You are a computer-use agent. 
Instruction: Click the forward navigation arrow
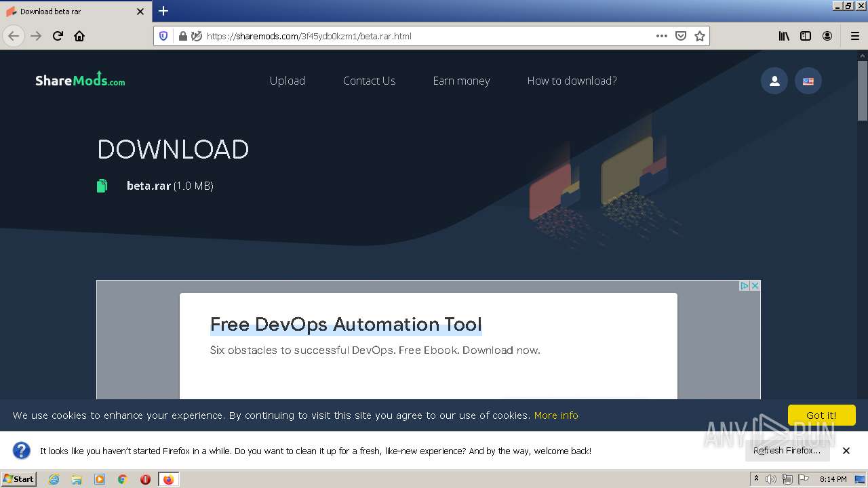(x=36, y=36)
